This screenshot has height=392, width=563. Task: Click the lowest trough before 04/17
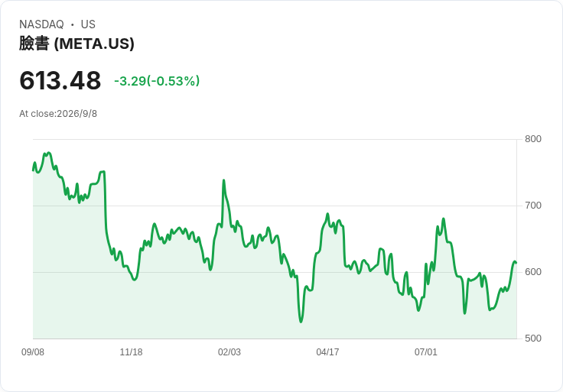pos(301,322)
